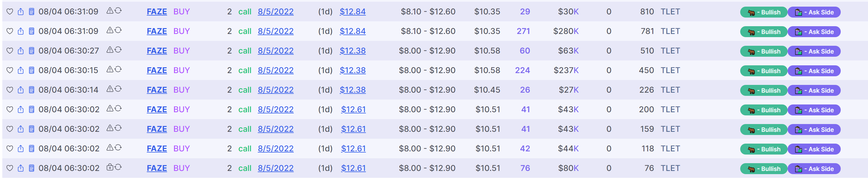Click refresh cycle icon on 06:30:15 row
The width and height of the screenshot is (868, 179).
(118, 69)
